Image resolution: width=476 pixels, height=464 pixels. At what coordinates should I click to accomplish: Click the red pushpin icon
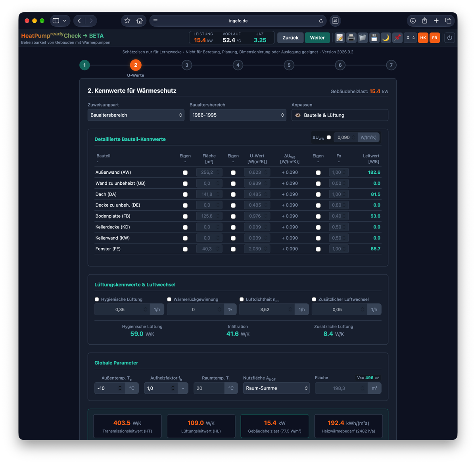tap(397, 38)
